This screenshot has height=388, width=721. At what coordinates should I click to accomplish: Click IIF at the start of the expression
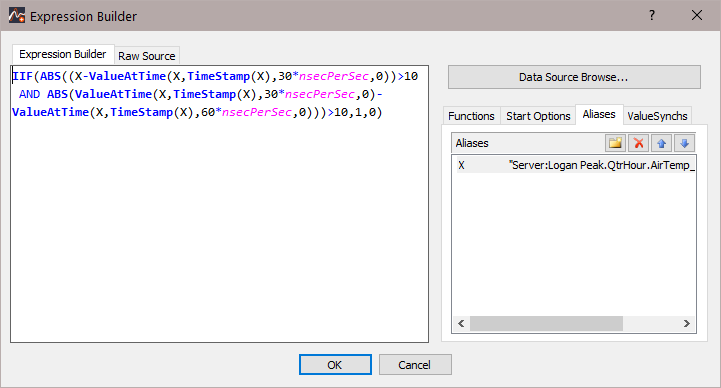[23, 76]
